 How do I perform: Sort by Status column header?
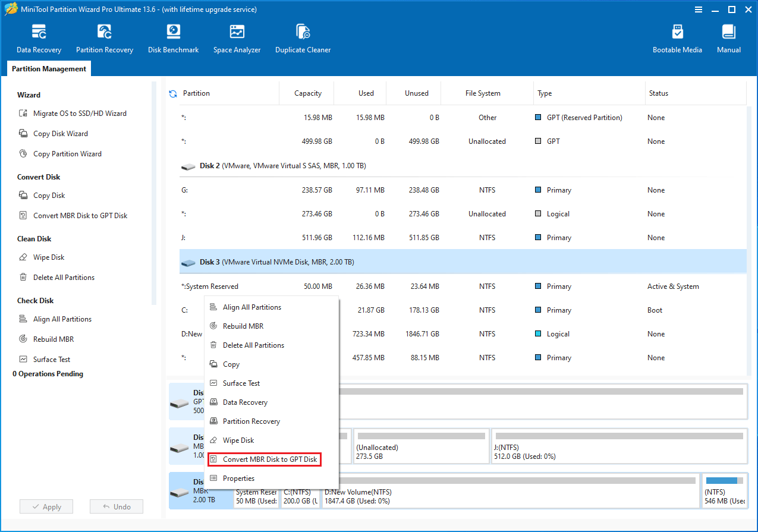point(696,93)
